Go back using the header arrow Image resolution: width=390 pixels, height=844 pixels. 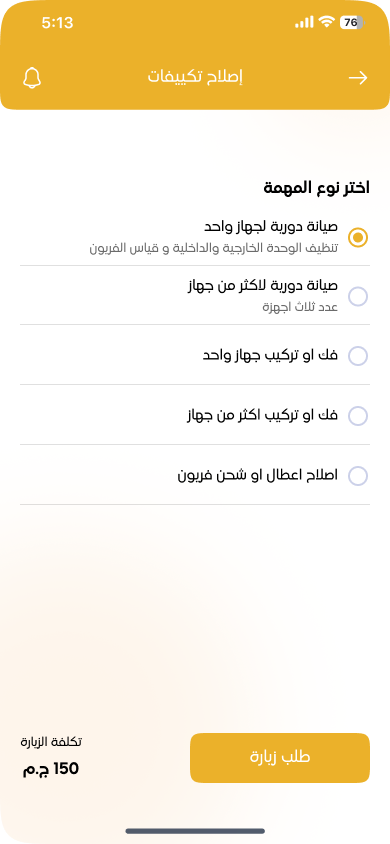pyautogui.click(x=358, y=78)
